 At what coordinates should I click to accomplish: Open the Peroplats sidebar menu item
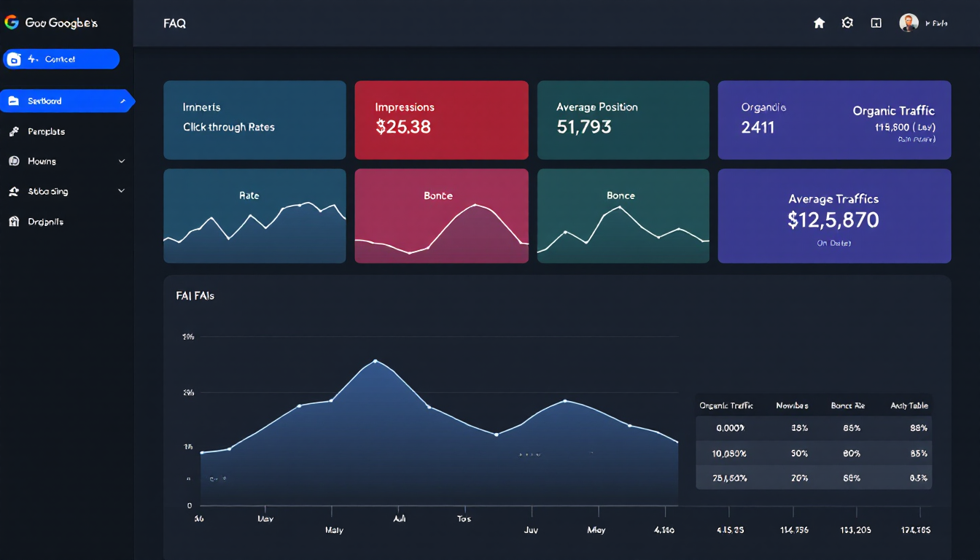pos(47,132)
